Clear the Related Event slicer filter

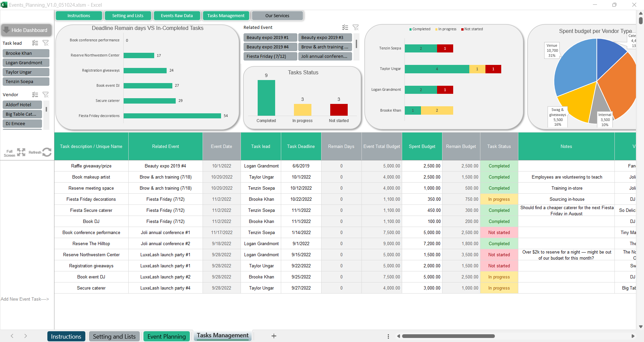[x=356, y=28]
